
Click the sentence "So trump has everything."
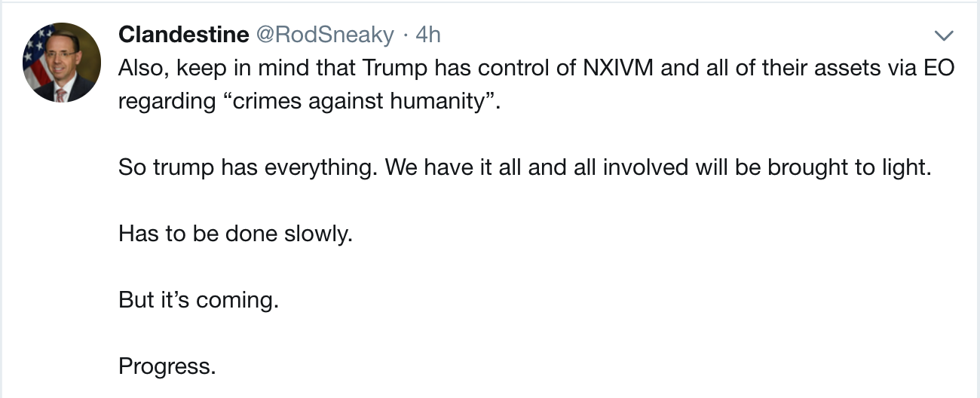click(248, 167)
